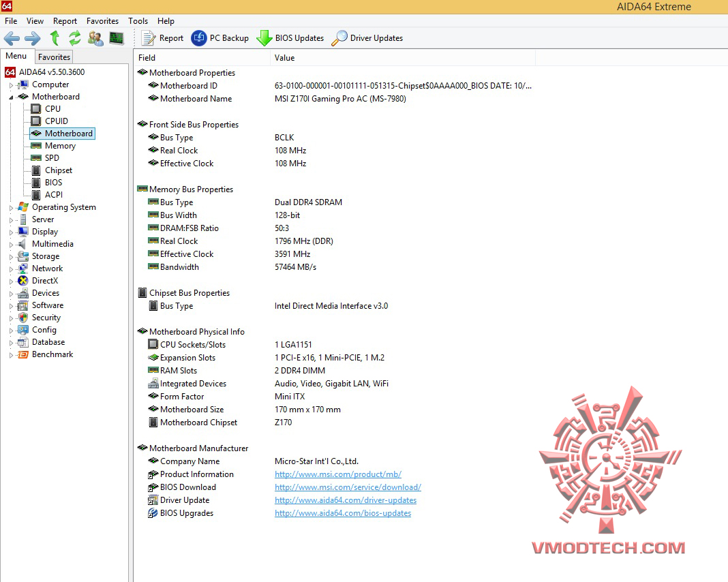Click the Network icon in tree
This screenshot has height=582, width=728.
pyautogui.click(x=23, y=269)
